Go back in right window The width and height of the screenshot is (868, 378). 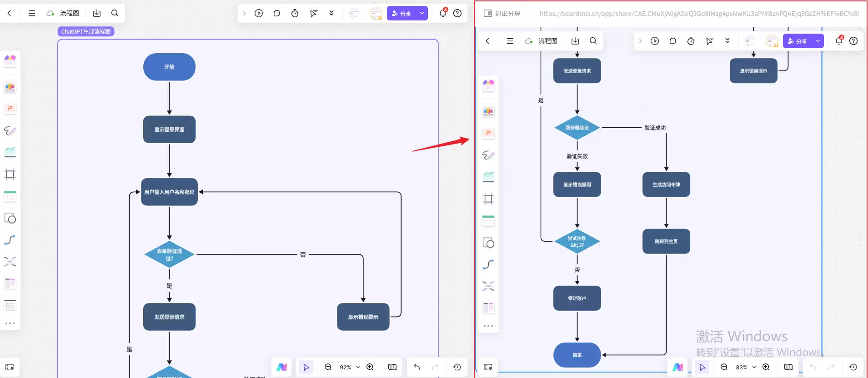[x=488, y=41]
